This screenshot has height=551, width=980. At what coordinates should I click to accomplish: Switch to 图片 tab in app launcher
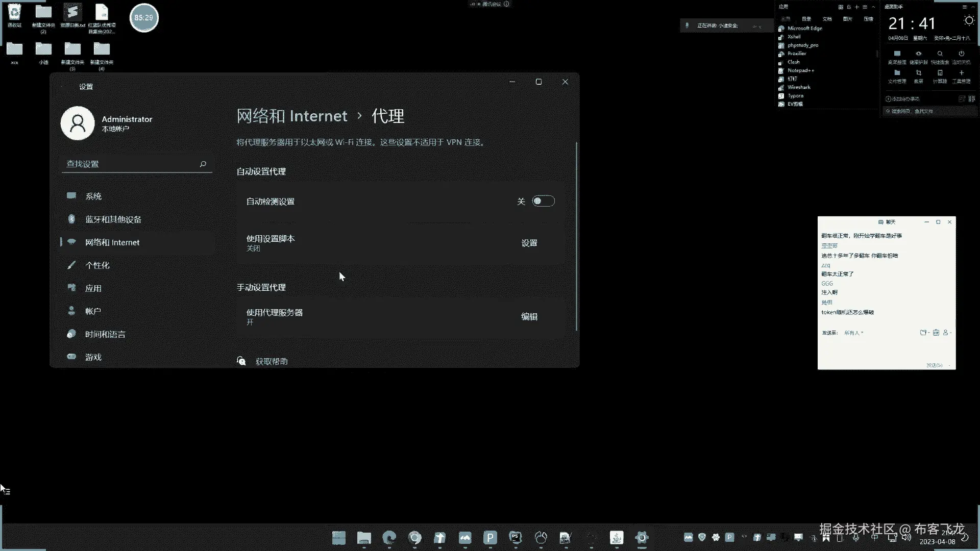[847, 19]
